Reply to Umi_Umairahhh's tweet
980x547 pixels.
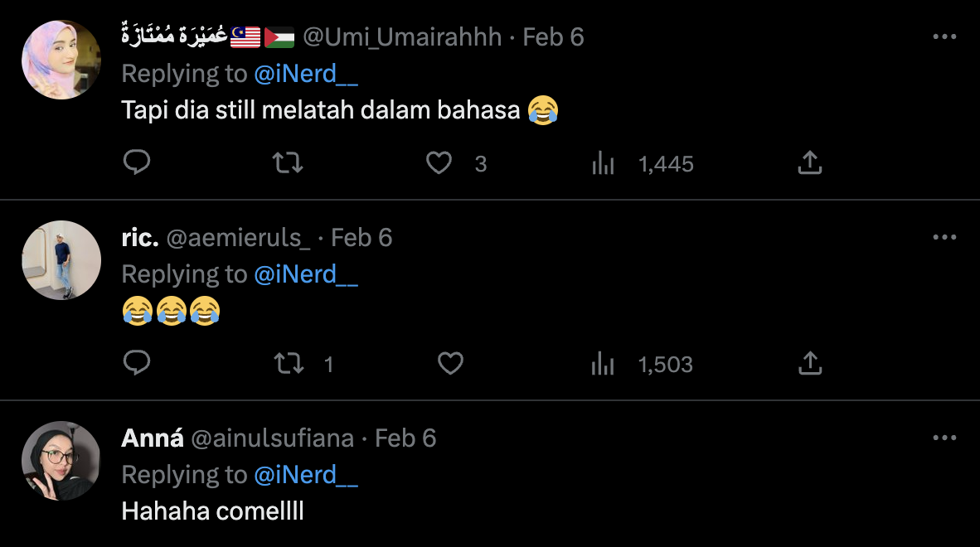[137, 163]
